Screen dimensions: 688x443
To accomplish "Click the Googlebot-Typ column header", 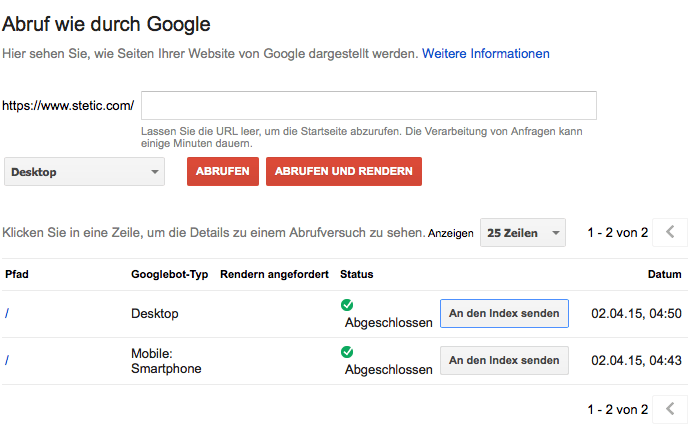I will pos(169,274).
